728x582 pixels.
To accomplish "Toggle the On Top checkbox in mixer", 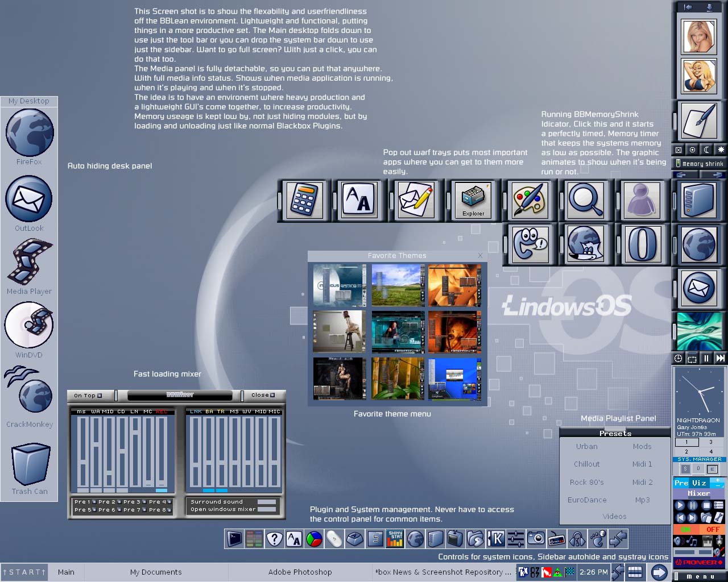I will click(x=100, y=396).
